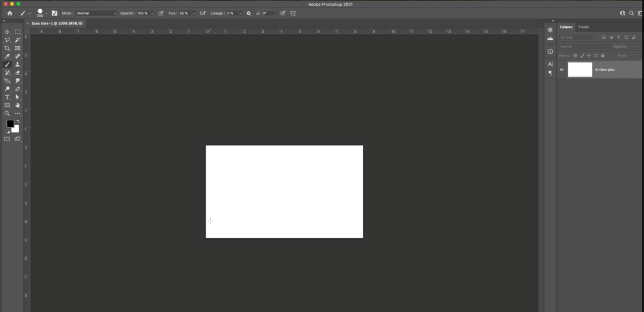Select the Healing Brush tool

[x=18, y=56]
